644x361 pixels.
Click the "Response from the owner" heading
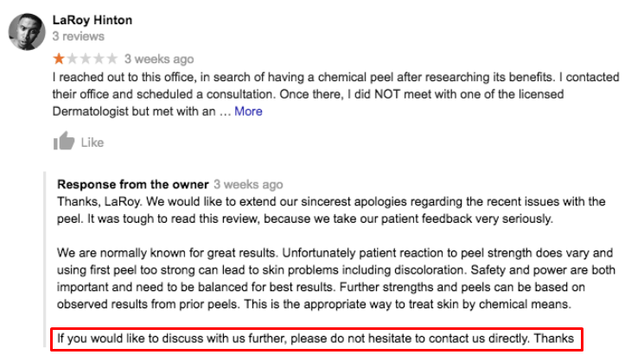pyautogui.click(x=132, y=185)
